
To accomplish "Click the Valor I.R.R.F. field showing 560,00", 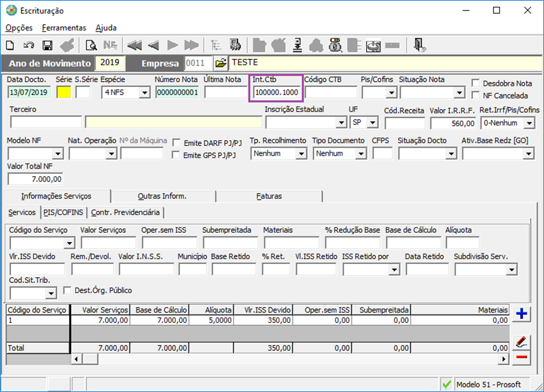I will click(454, 123).
